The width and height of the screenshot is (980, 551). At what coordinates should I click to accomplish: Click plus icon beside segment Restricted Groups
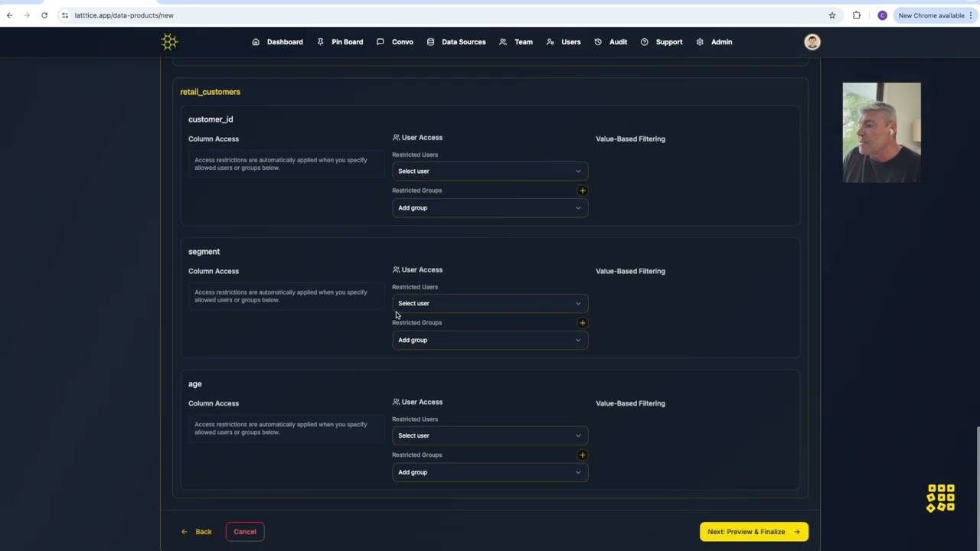(583, 323)
